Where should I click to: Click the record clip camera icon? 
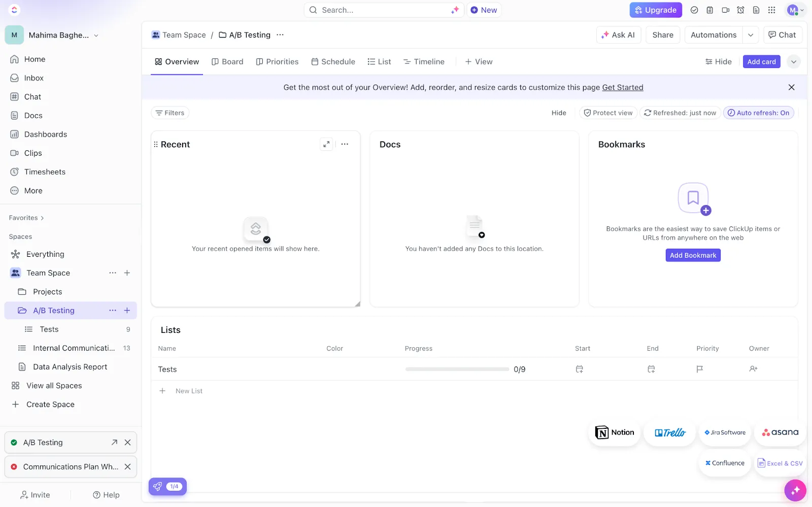point(725,10)
